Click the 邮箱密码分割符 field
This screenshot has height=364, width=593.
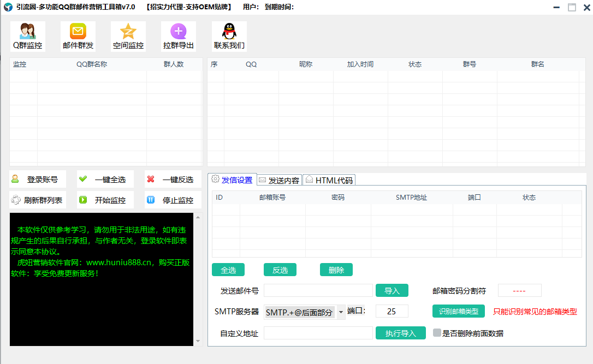pyautogui.click(x=520, y=290)
